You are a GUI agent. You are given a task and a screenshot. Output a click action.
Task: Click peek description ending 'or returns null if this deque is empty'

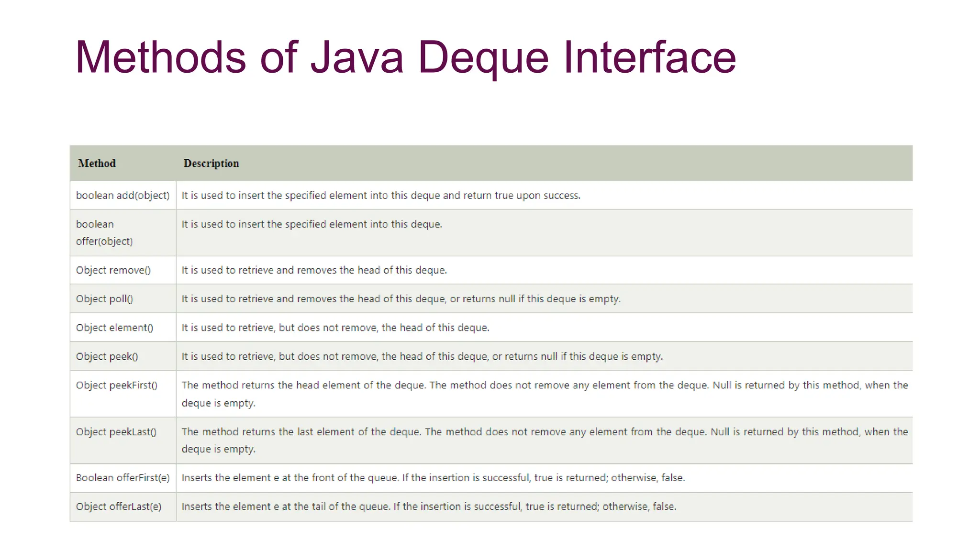click(x=578, y=356)
